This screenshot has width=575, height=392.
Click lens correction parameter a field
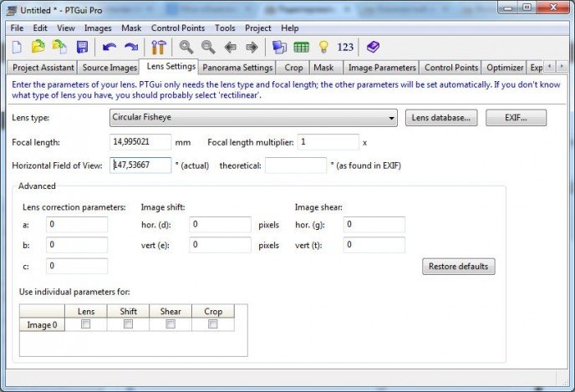[77, 225]
